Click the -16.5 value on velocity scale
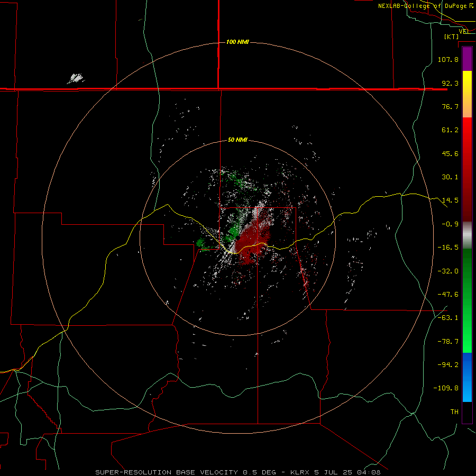Image resolution: width=476 pixels, height=476 pixels. point(448,248)
